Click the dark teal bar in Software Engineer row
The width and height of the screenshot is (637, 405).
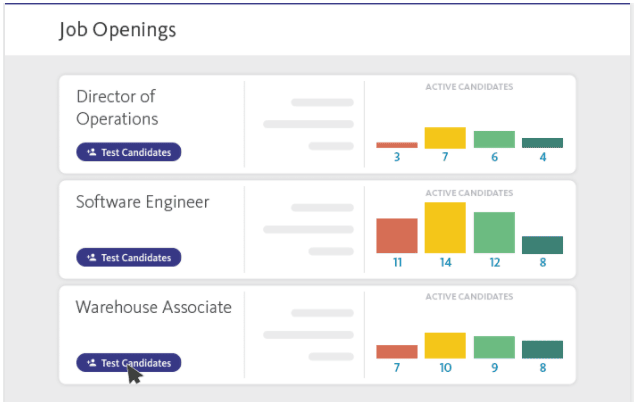[542, 245]
